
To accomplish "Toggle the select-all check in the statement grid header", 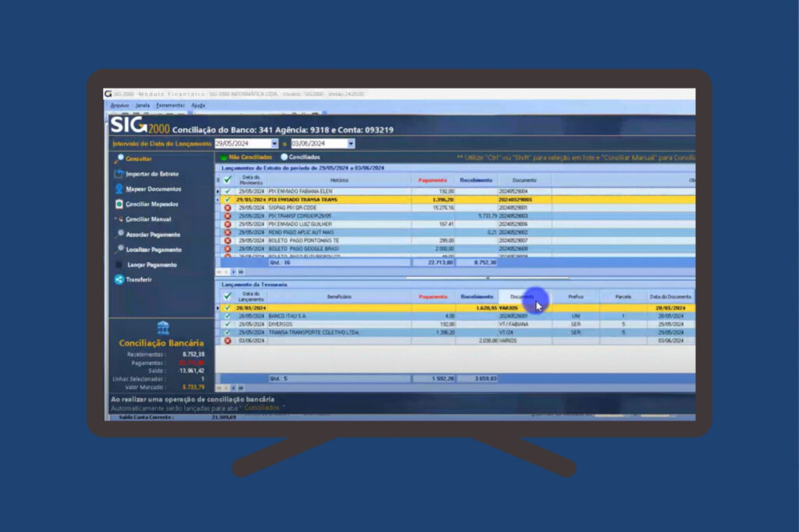I will pyautogui.click(x=228, y=180).
